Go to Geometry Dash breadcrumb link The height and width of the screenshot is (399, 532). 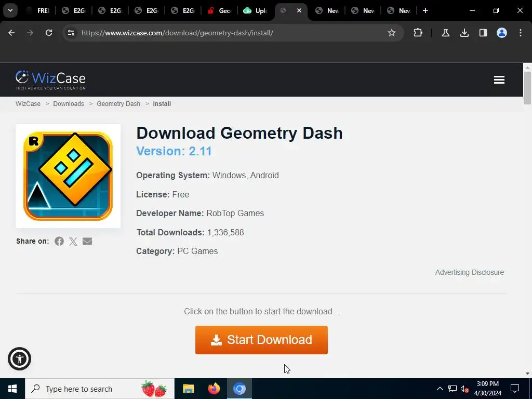pyautogui.click(x=118, y=104)
